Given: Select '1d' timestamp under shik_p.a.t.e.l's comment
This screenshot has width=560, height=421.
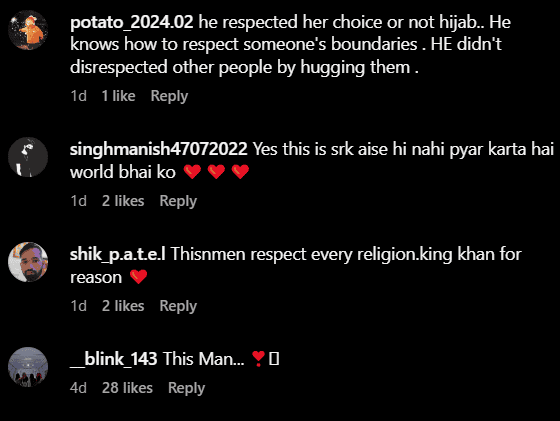Looking at the screenshot, I should click(x=79, y=306).
